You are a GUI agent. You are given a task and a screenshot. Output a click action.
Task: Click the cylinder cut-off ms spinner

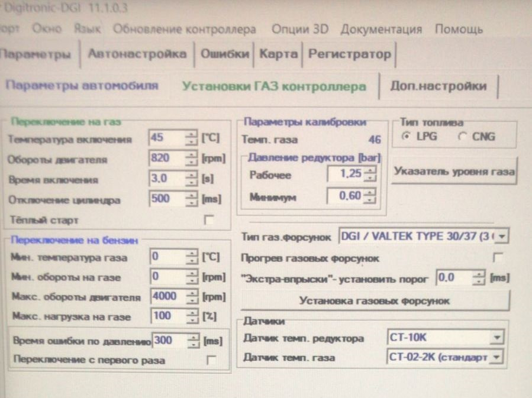191,199
